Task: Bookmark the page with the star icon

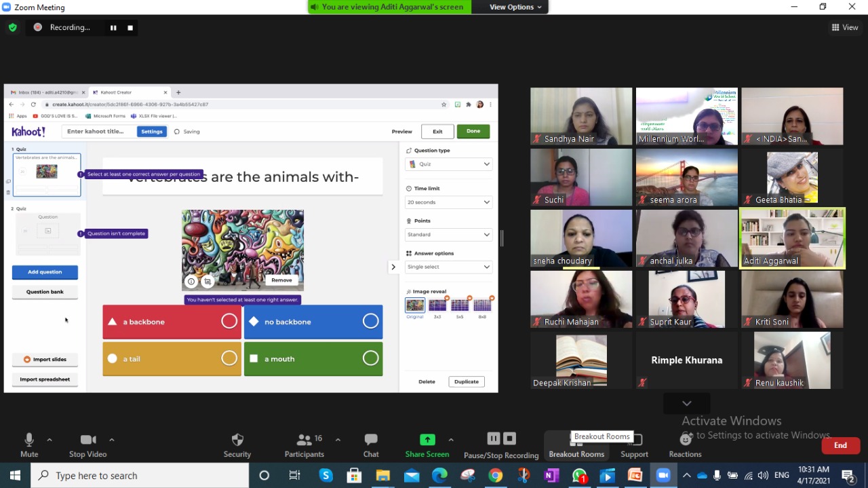Action: pos(444,105)
